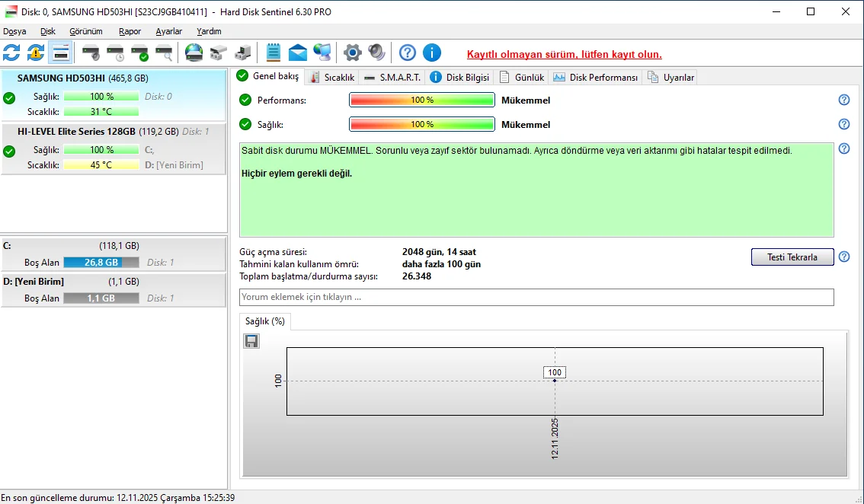Click the refresh icon with warning symbol
The image size is (864, 504).
click(36, 53)
